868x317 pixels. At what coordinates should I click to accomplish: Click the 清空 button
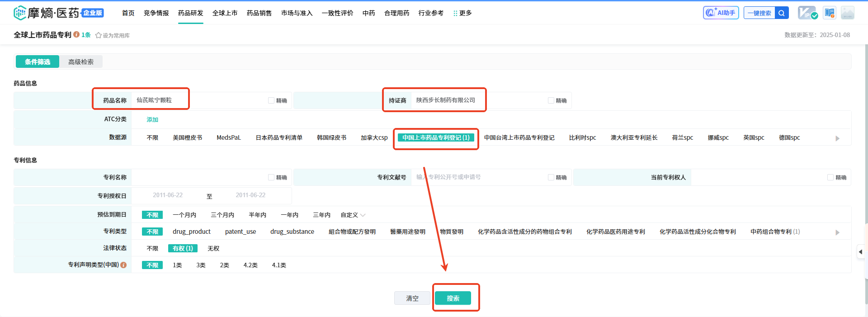pyautogui.click(x=412, y=298)
